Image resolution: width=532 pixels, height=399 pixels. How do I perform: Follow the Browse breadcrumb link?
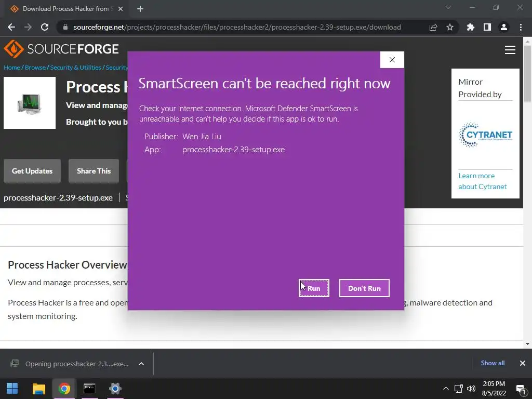tap(35, 67)
